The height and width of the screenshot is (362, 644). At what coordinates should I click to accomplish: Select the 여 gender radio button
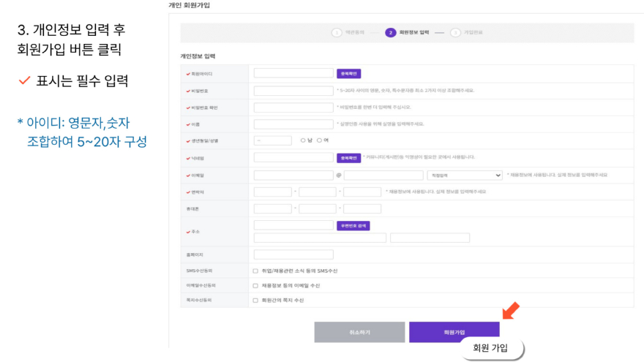tap(320, 140)
